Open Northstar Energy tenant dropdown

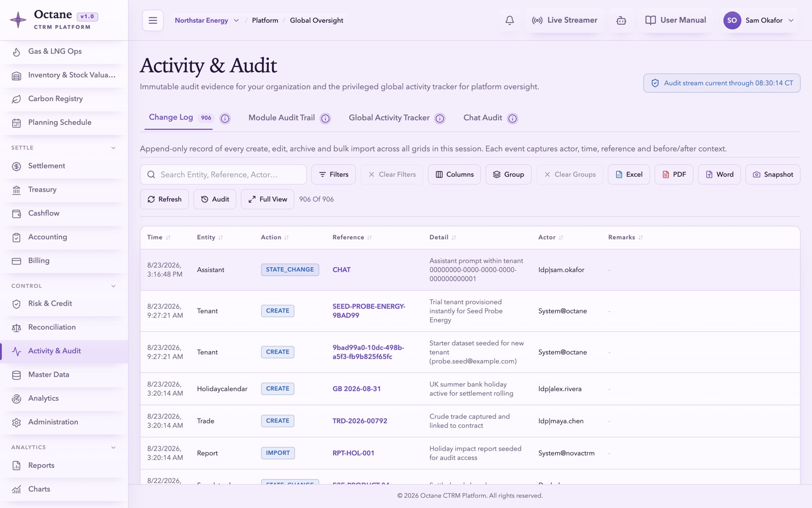(x=207, y=20)
